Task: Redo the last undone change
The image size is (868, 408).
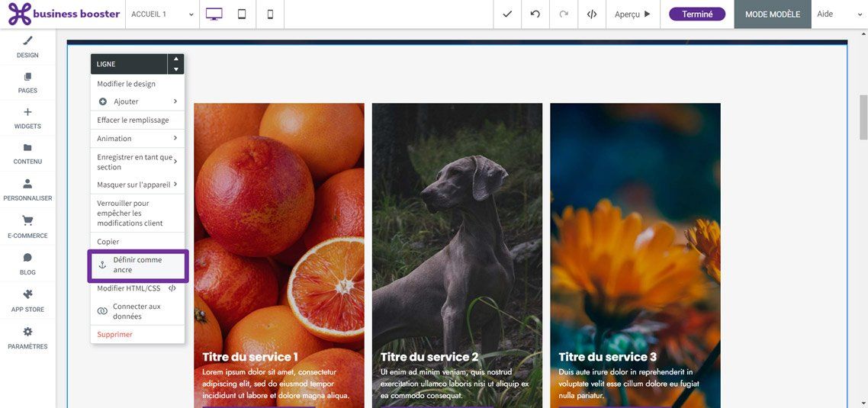Action: coord(564,14)
